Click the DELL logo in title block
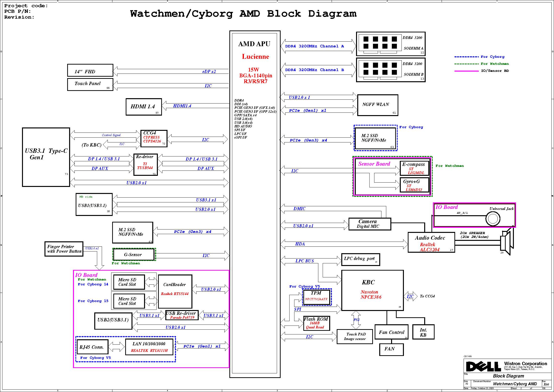Screen dimensions: 554x392 [x=483, y=367]
